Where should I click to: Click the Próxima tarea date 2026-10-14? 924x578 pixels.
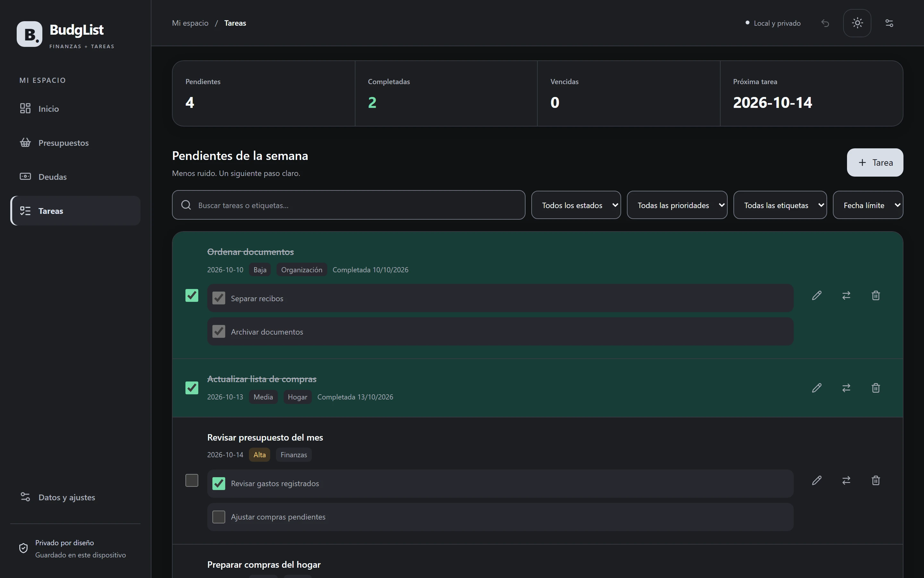pyautogui.click(x=773, y=102)
